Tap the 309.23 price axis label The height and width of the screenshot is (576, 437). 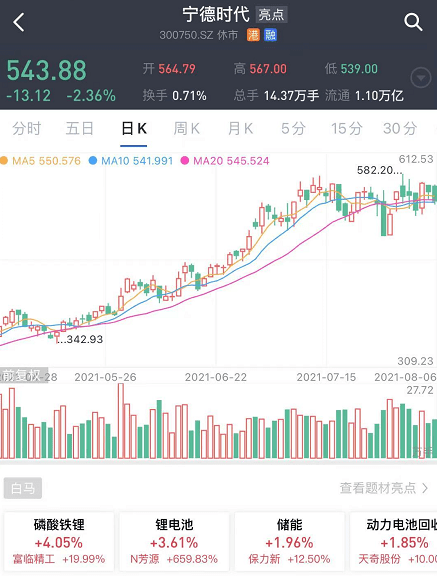tap(415, 361)
